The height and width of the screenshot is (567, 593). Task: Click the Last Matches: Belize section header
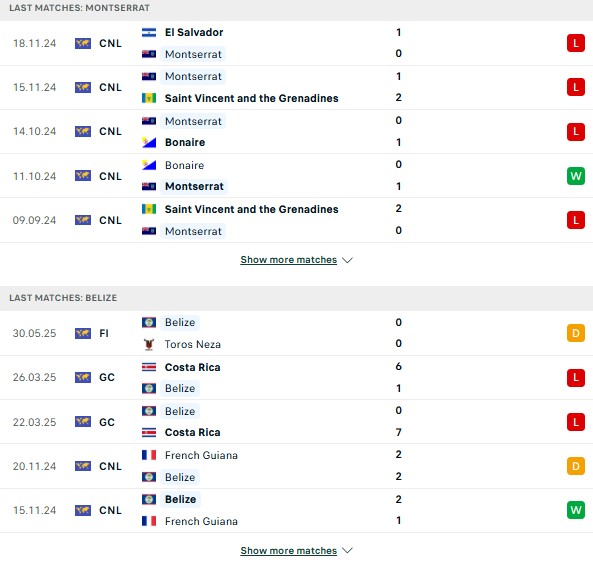(x=296, y=298)
